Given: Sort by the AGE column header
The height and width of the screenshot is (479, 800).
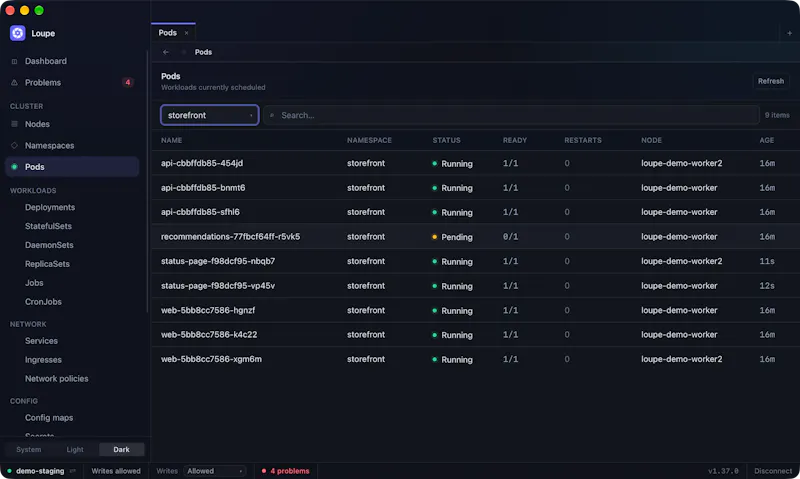Looking at the screenshot, I should (766, 140).
